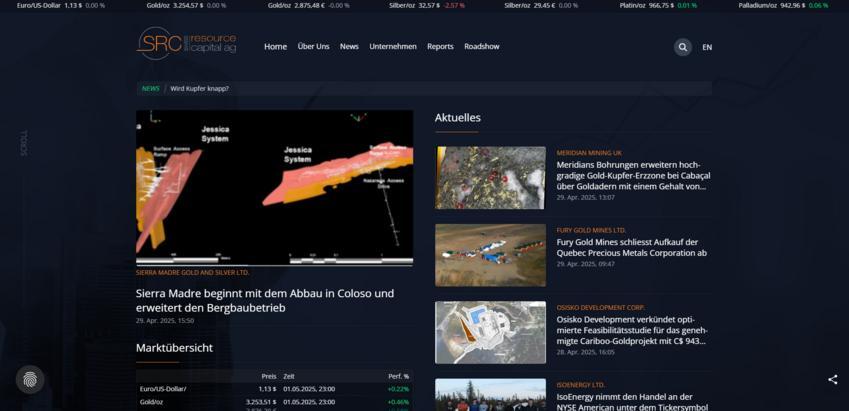Open the Reports menu item
Viewport: 849px width, 411px height.
pyautogui.click(x=440, y=47)
